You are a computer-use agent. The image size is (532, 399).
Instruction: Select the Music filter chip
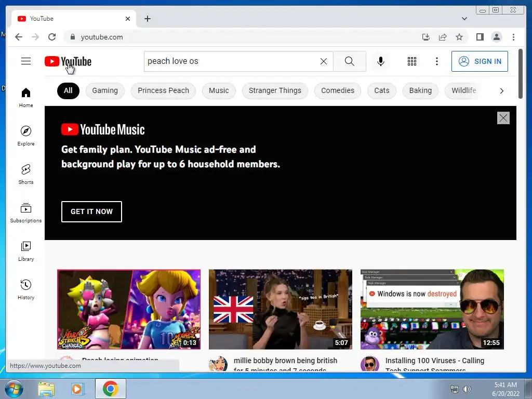pyautogui.click(x=219, y=90)
